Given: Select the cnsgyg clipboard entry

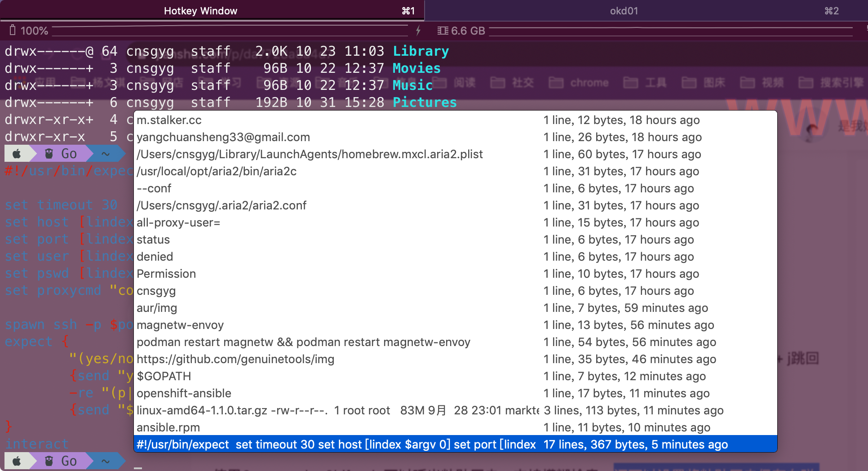Looking at the screenshot, I should [456, 291].
